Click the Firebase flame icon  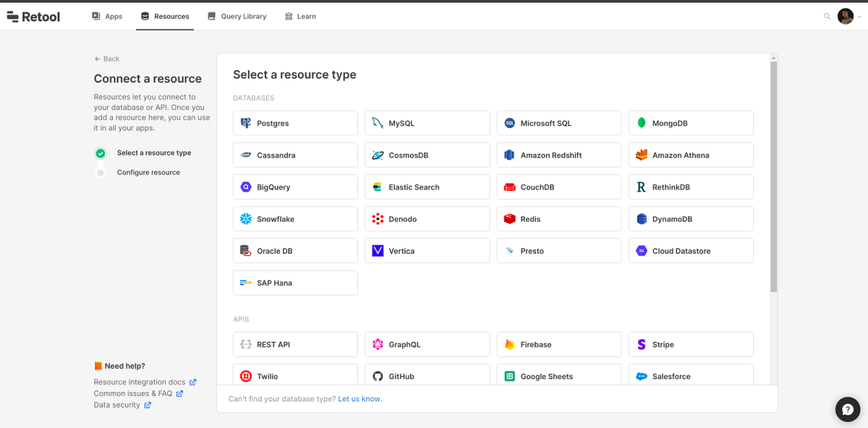click(509, 345)
